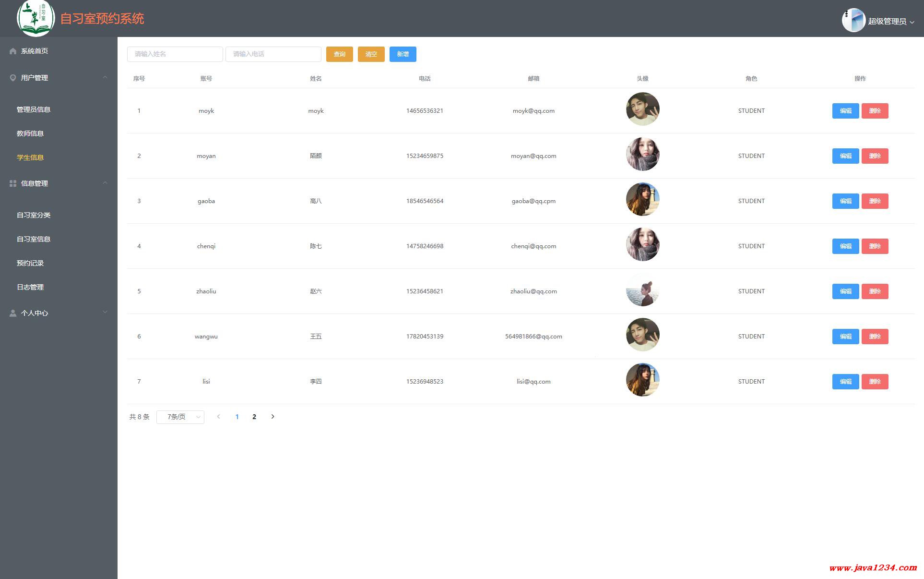
Task: Delete the zhaoliu row
Action: click(x=875, y=291)
